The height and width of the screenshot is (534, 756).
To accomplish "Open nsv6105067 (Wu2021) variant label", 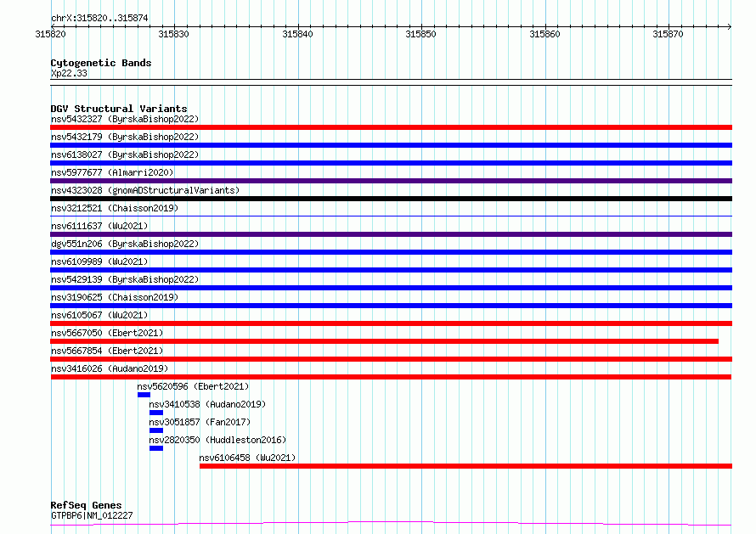I will click(x=99, y=315).
